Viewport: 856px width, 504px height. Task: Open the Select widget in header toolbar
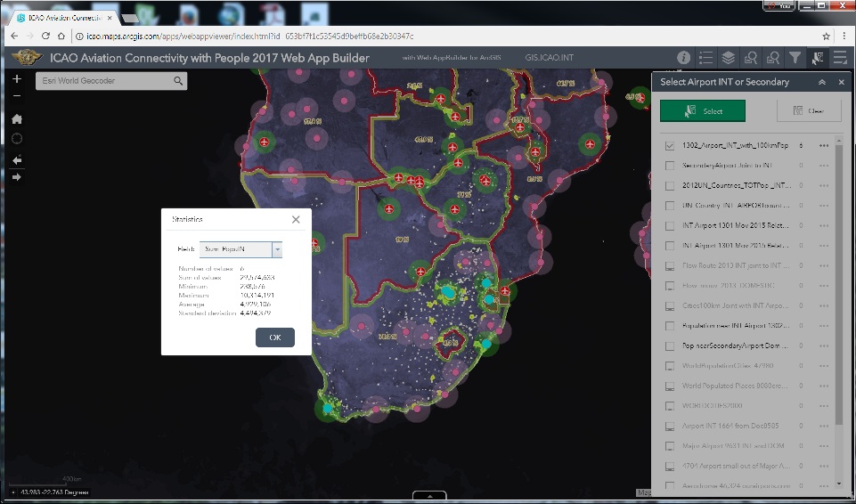pos(817,58)
